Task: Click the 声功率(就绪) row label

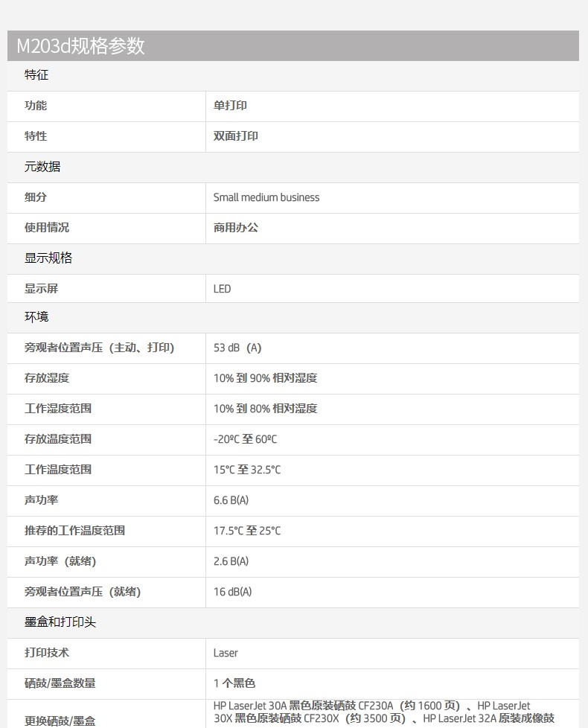Action: (x=60, y=561)
